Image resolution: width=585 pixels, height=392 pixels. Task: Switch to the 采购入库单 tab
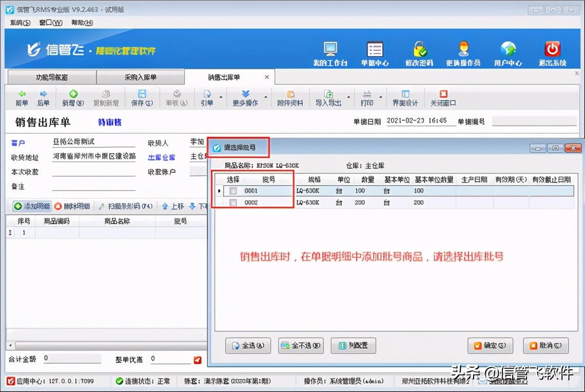[140, 76]
